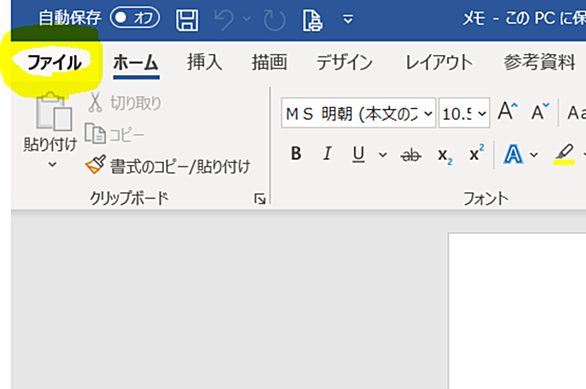Click the 貼り付け (Paste) clipboard icon
Screen dimensions: 586x389
click(x=54, y=111)
